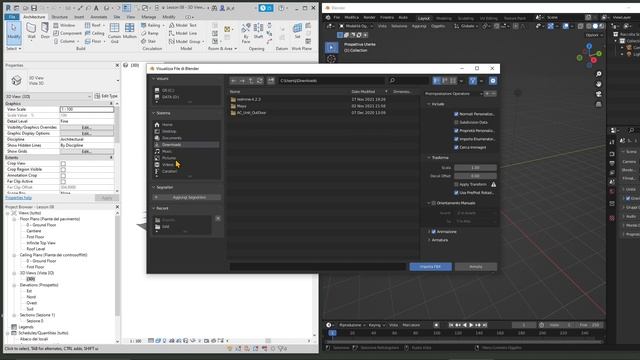Select Curtain Grid tool in Revit

(114, 33)
